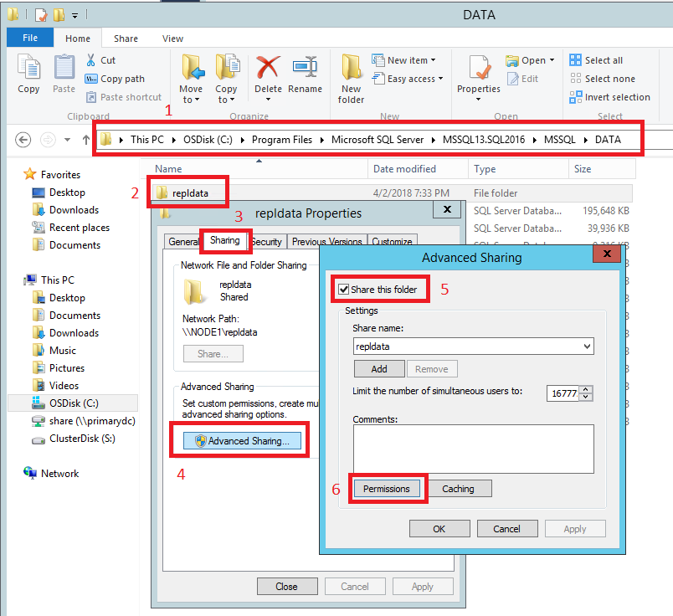Click Close in repldata Properties
Screen dimensions: 673x616
click(287, 587)
